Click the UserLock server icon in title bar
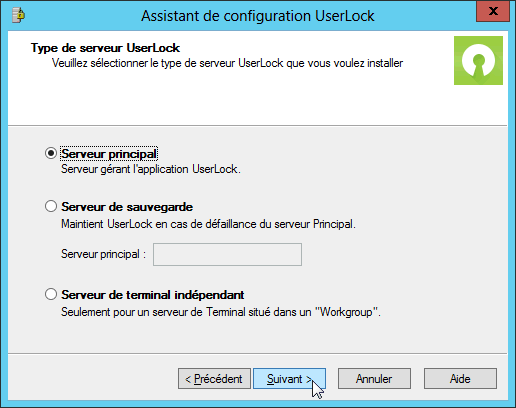 pos(18,15)
